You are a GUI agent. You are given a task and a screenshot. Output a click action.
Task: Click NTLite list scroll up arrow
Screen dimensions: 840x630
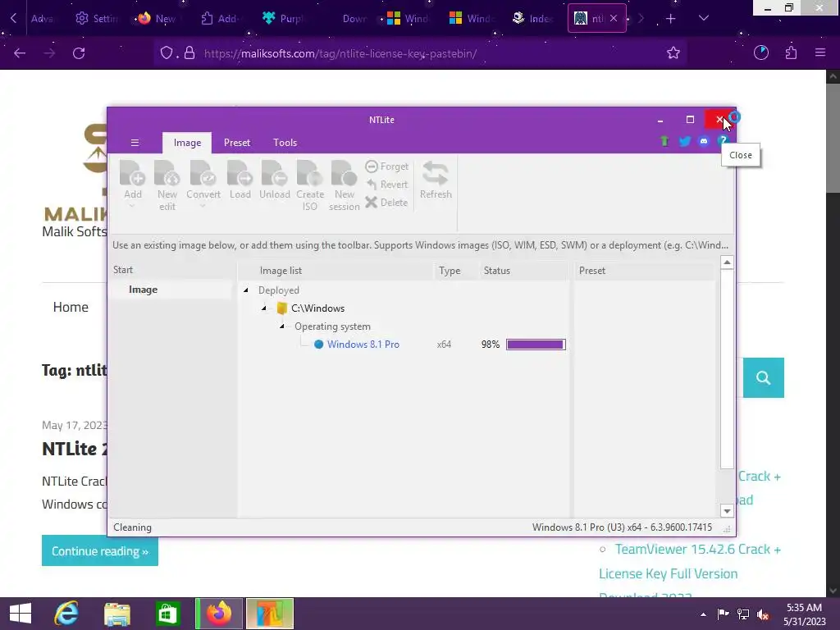coord(727,262)
